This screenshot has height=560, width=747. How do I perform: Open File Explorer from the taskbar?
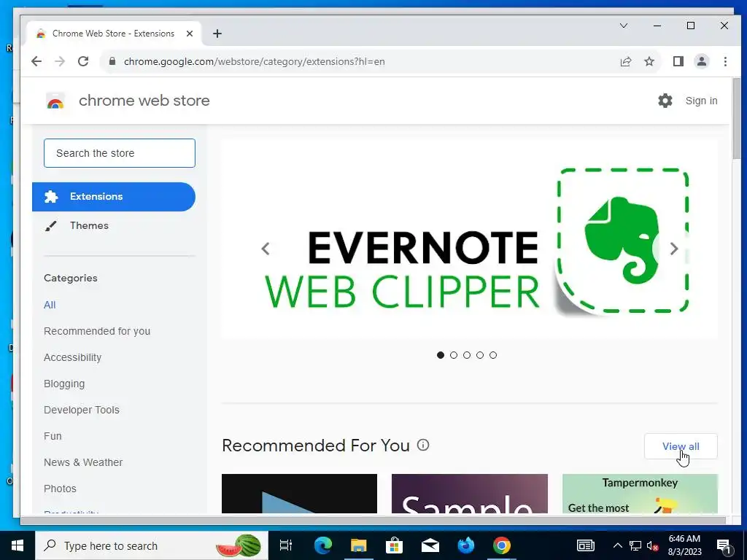click(358, 545)
